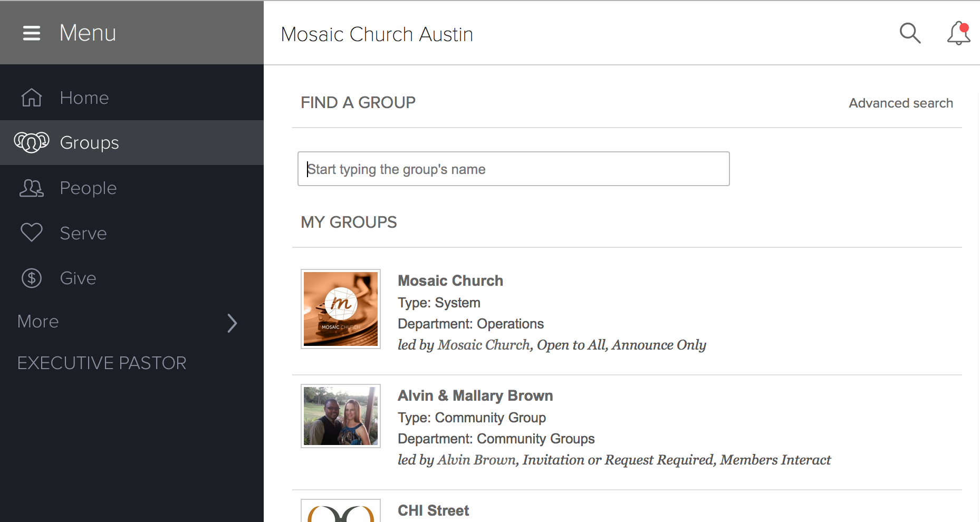980x522 pixels.
Task: Open the EXECUTIVE PASTOR section
Action: point(102,363)
